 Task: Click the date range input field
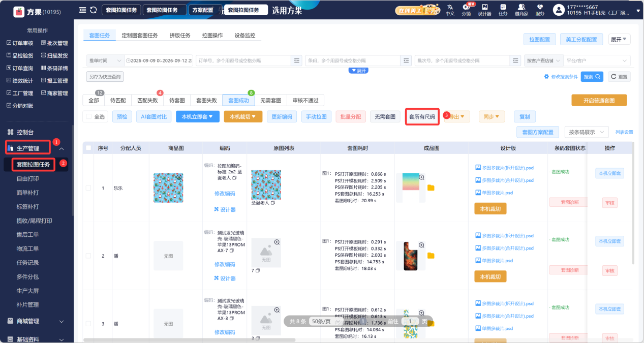click(x=160, y=60)
